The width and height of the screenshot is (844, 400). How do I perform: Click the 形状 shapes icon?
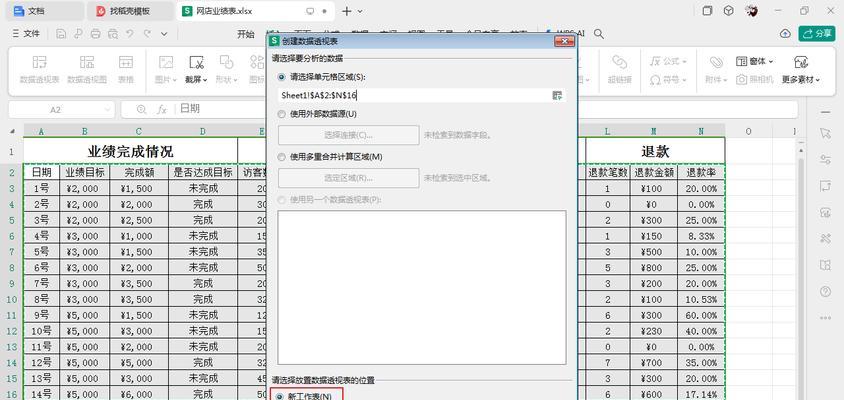click(226, 62)
